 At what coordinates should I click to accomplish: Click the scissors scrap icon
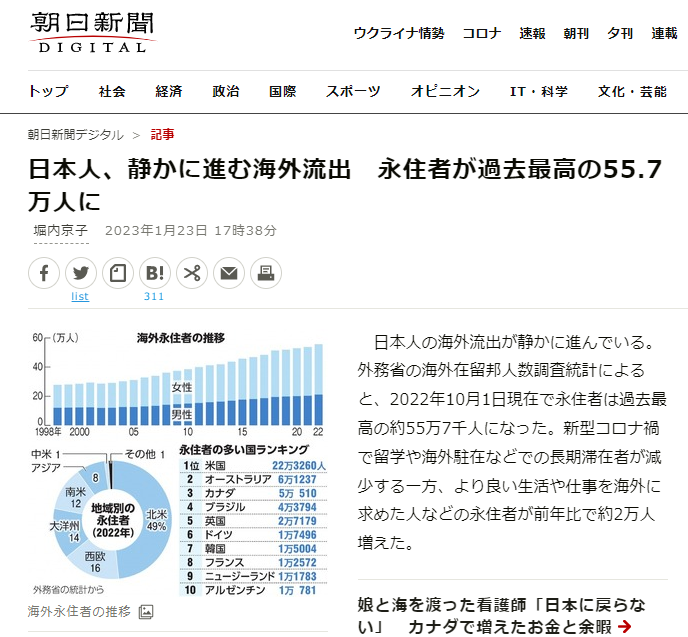tap(192, 272)
